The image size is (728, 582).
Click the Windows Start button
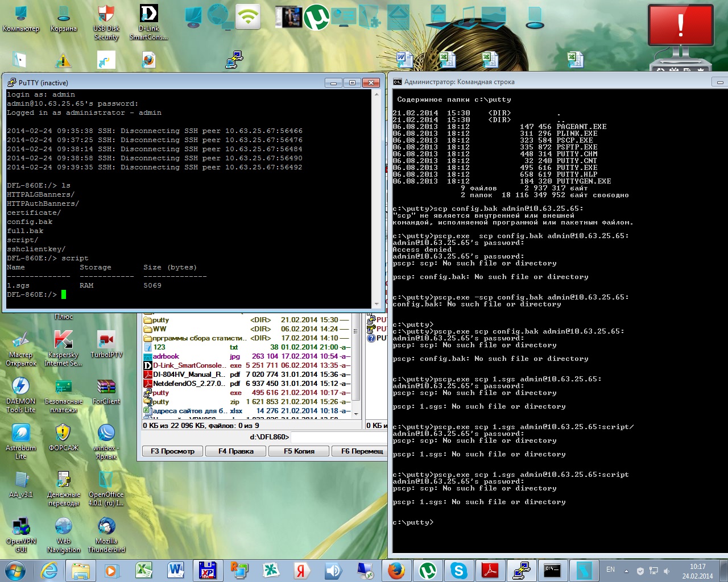click(15, 570)
